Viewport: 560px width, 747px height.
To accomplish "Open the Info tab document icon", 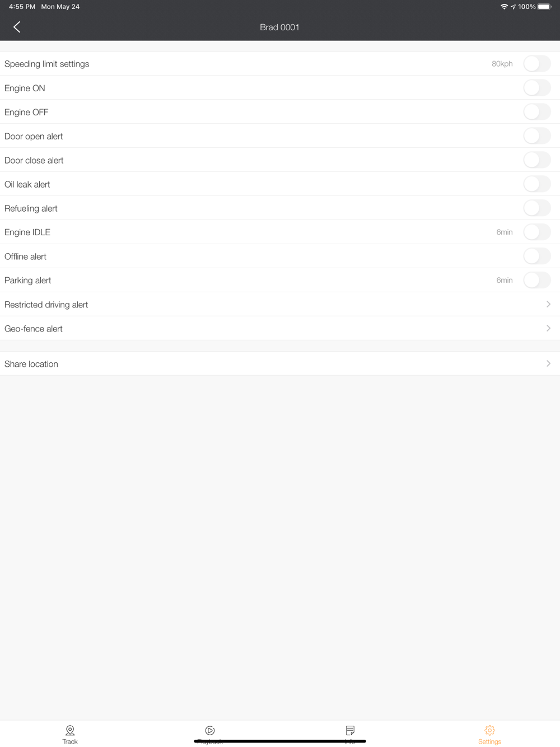I will click(350, 730).
